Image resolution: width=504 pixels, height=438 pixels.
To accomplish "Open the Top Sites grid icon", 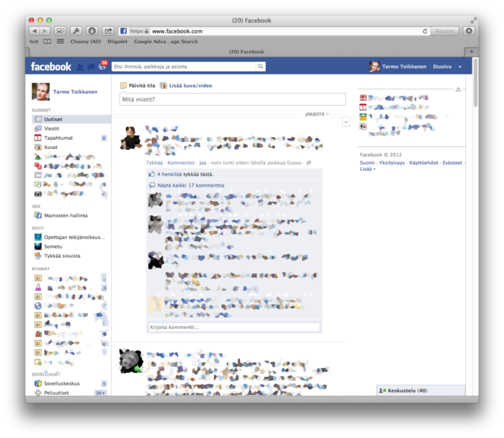I will [60, 41].
